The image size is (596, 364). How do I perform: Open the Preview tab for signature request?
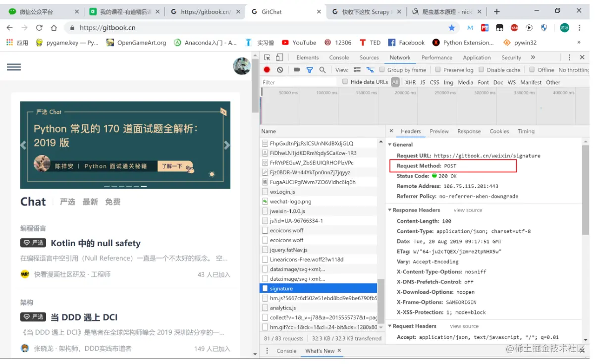coord(439,131)
